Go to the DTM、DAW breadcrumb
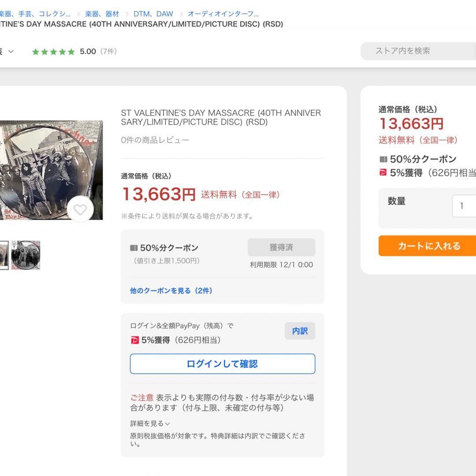Viewport: 476px width, 476px height. click(153, 14)
